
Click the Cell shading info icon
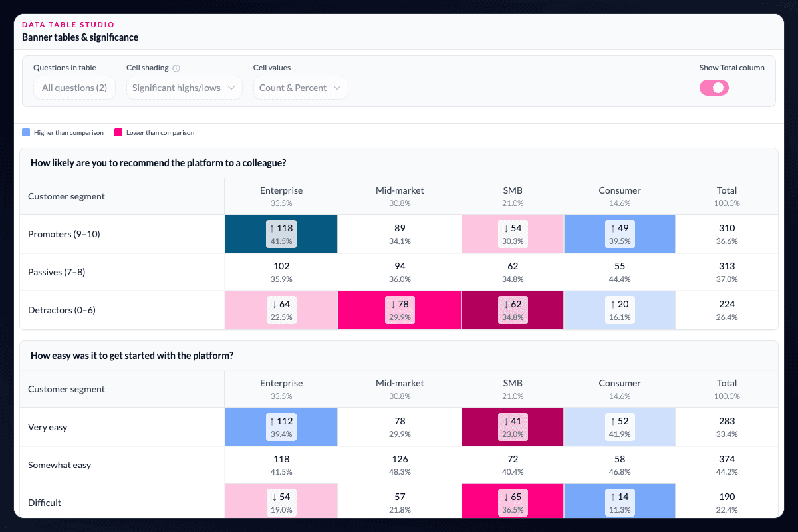[176, 68]
